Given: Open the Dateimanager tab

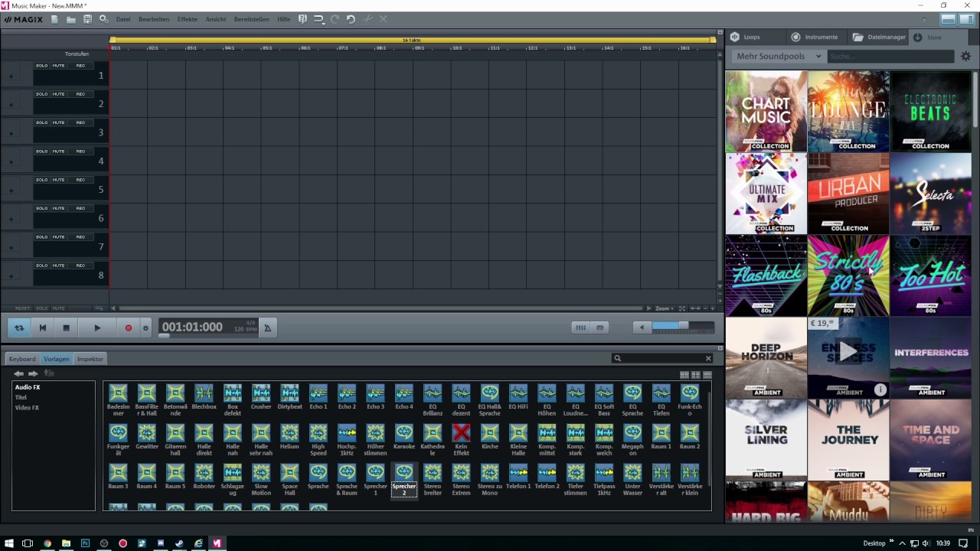Looking at the screenshot, I should pos(879,37).
